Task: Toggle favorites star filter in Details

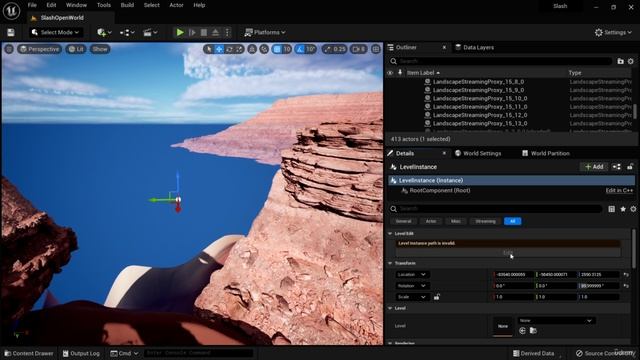Action: pos(622,209)
